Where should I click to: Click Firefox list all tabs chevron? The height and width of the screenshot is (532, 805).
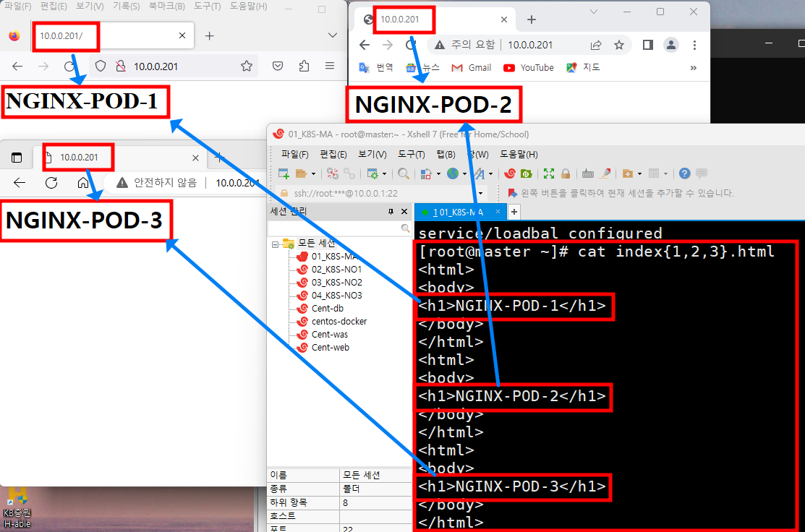click(333, 35)
